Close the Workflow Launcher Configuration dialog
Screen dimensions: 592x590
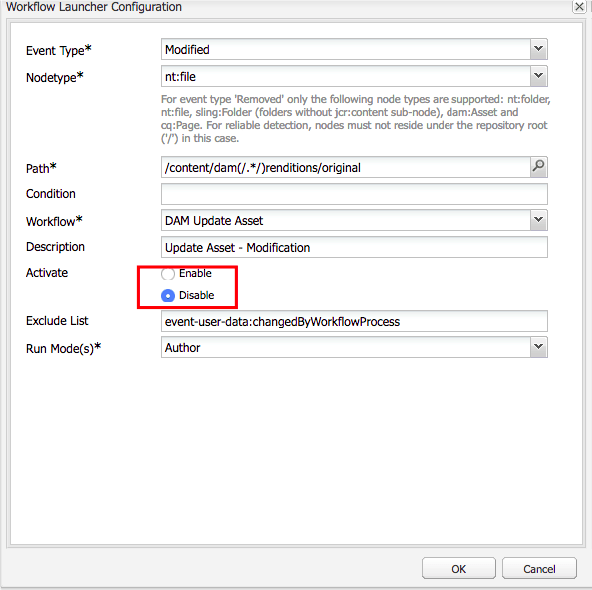click(x=579, y=7)
